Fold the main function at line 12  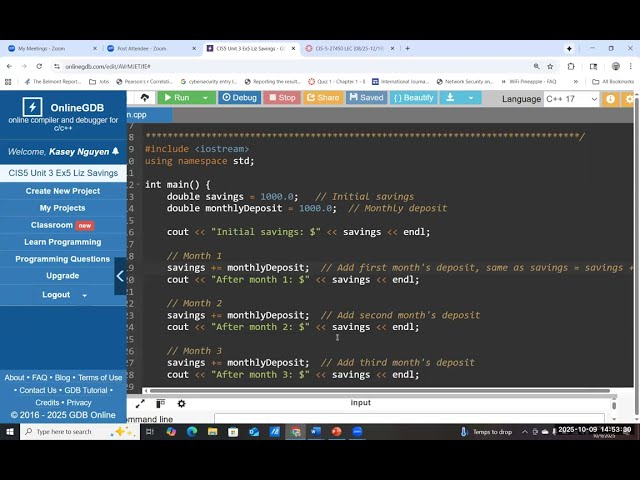pyautogui.click(x=138, y=184)
